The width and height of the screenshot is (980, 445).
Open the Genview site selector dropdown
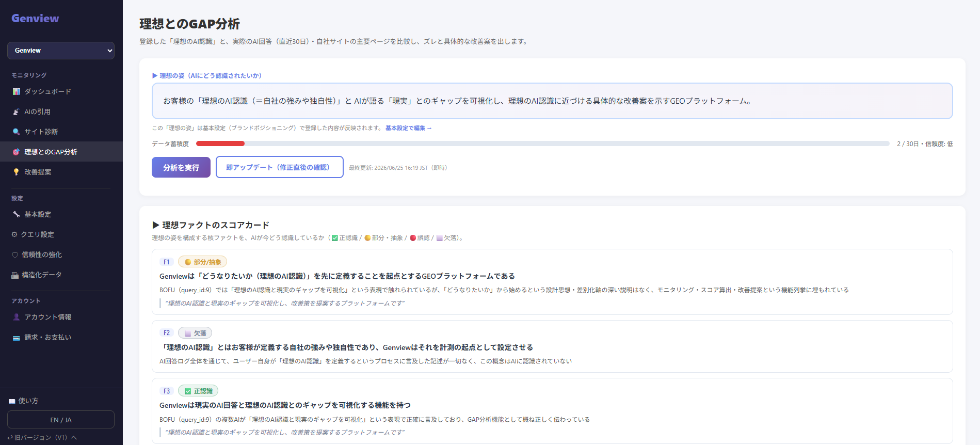coord(61,51)
